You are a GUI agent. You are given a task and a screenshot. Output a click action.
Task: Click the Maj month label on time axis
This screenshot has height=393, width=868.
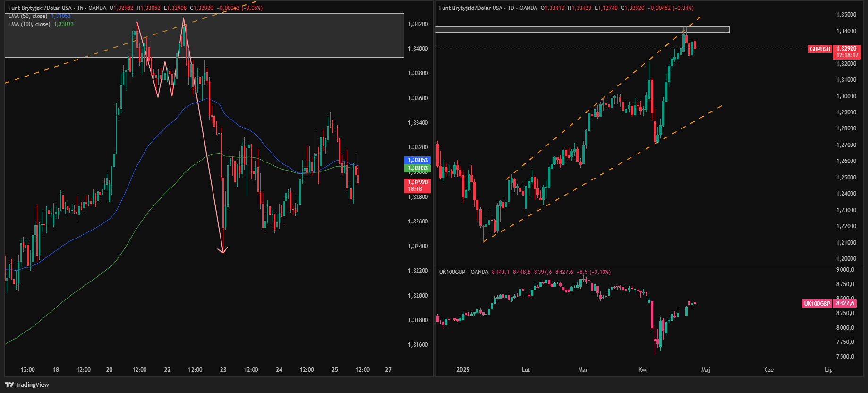706,370
